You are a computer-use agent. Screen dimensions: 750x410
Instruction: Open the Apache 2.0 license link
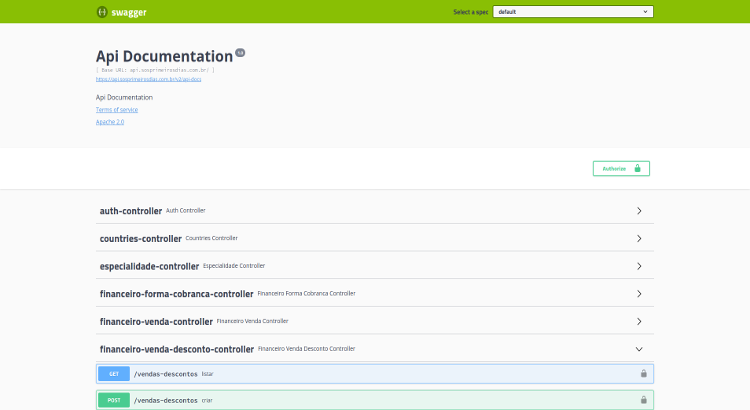(110, 122)
